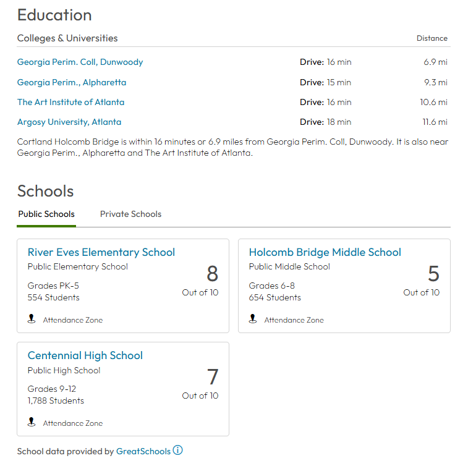Click Centennial High attendance zone pin icon

pos(32,423)
